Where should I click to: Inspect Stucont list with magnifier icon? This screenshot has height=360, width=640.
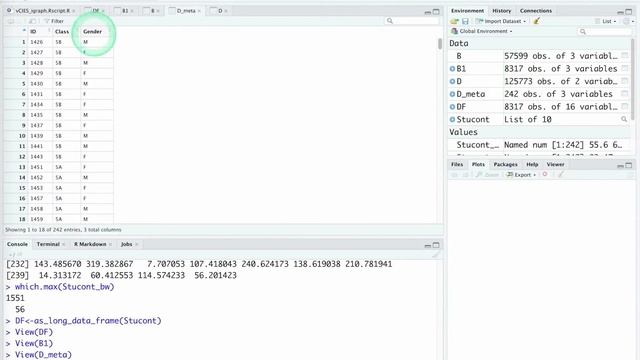coord(624,119)
